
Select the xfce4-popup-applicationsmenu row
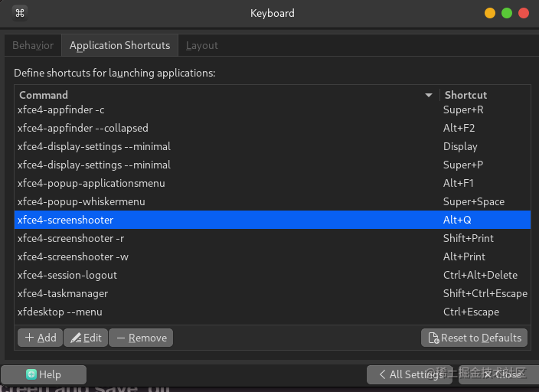[273, 183]
